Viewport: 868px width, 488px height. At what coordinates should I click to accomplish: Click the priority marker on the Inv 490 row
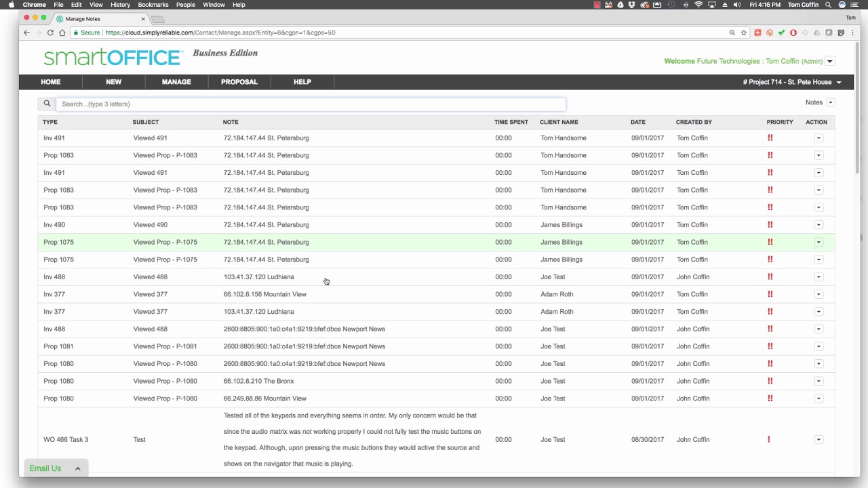pyautogui.click(x=770, y=224)
